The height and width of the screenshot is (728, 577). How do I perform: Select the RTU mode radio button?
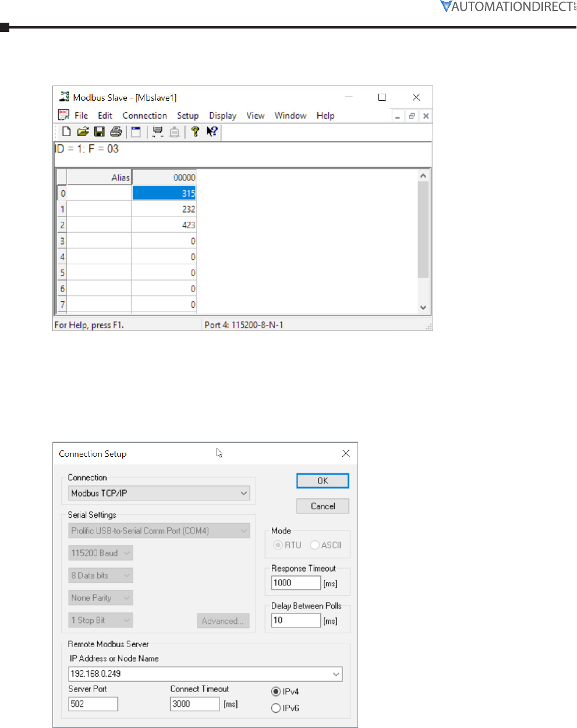tap(278, 545)
